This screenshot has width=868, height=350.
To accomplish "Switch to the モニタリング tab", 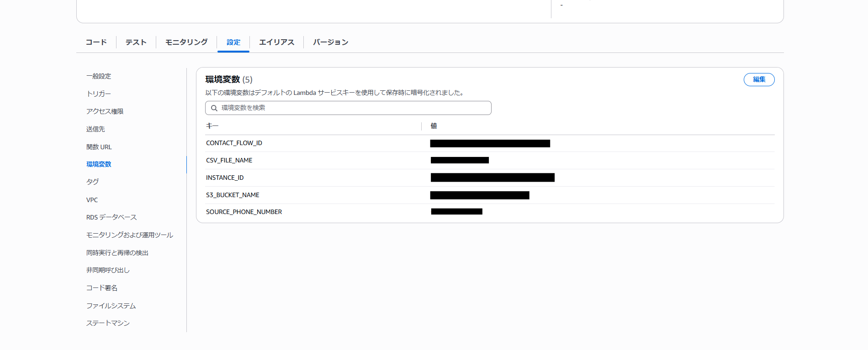I will click(186, 42).
